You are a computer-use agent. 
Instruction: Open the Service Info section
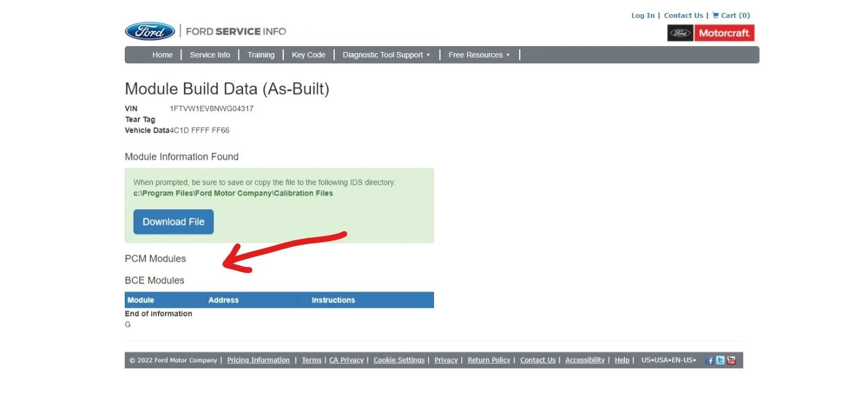(210, 55)
